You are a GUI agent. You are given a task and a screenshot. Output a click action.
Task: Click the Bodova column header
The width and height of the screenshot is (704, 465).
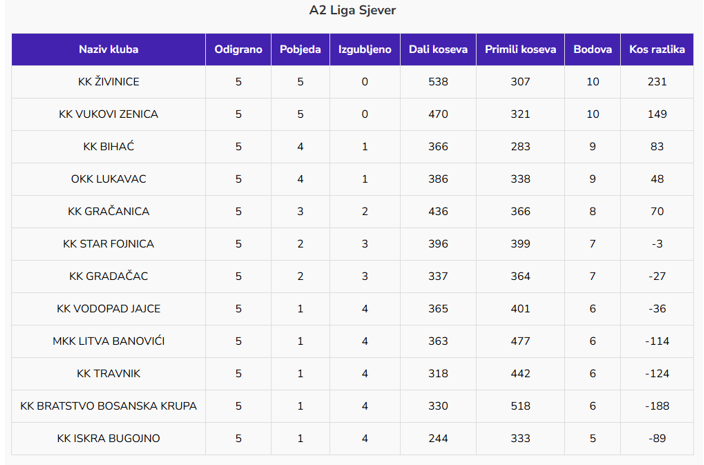tap(592, 49)
